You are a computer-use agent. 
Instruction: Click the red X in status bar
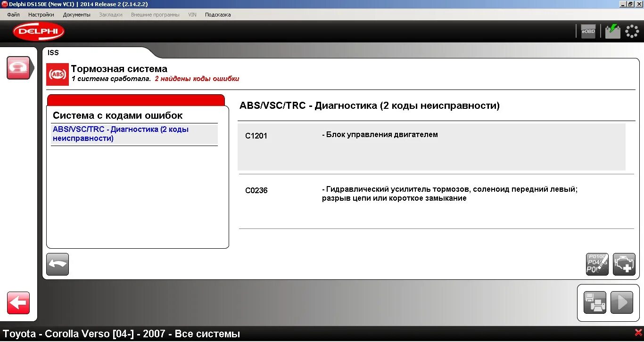pos(638,333)
